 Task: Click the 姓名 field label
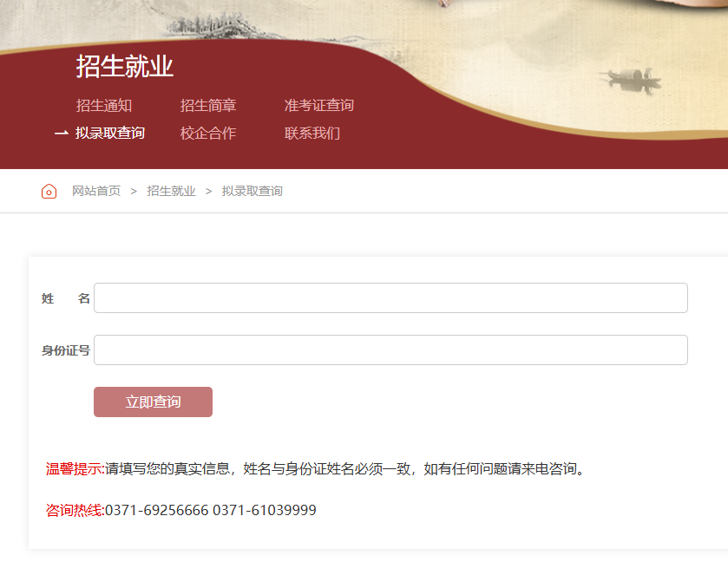pos(65,298)
